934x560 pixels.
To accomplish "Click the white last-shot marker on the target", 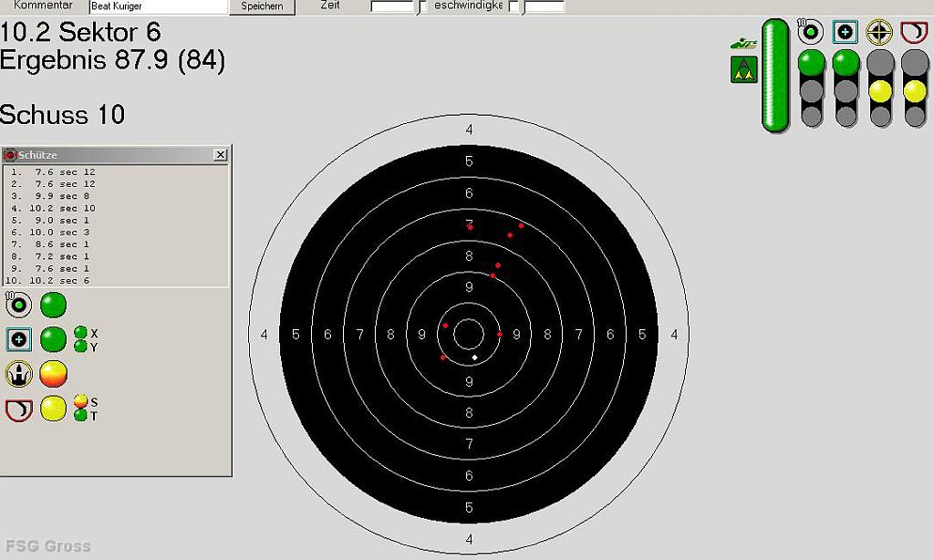I will [474, 358].
